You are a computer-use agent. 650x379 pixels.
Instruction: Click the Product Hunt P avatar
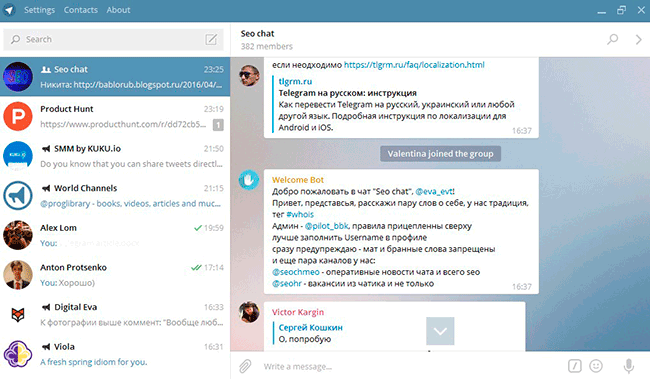18,117
